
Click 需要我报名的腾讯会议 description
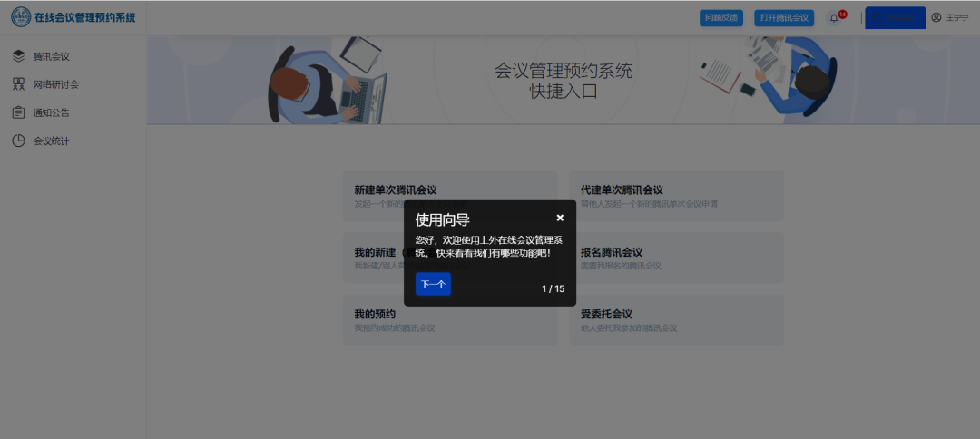point(621,266)
